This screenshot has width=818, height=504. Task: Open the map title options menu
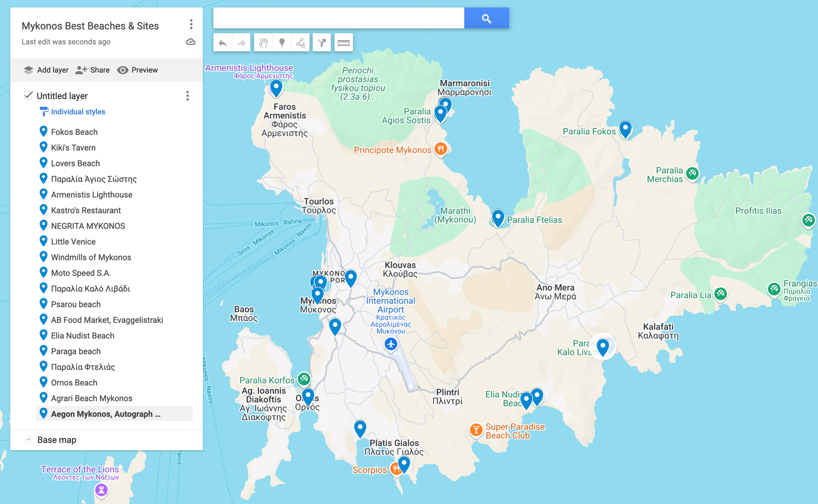191,25
